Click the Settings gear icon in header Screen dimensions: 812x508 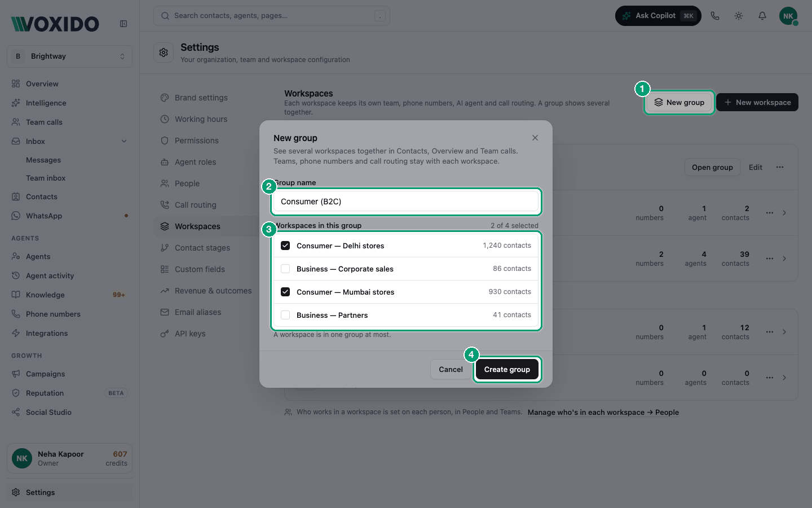164,52
